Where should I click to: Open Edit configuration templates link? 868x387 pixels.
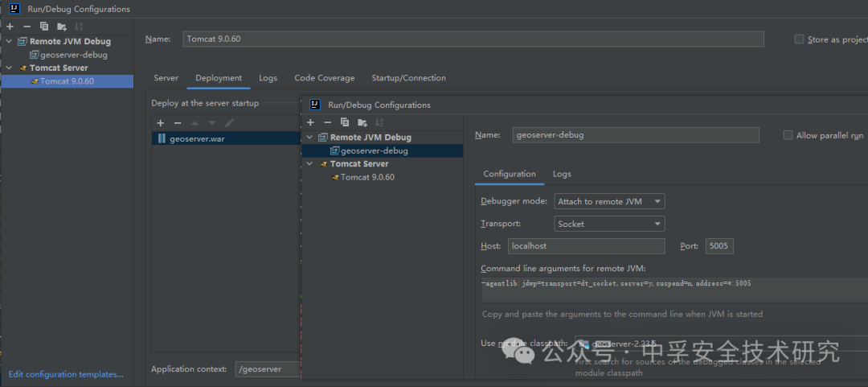[x=66, y=374]
